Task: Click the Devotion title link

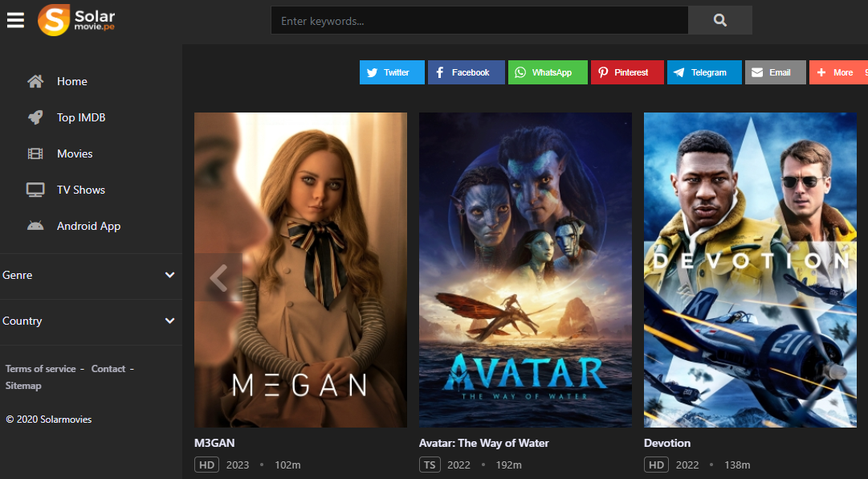Action: pos(667,443)
